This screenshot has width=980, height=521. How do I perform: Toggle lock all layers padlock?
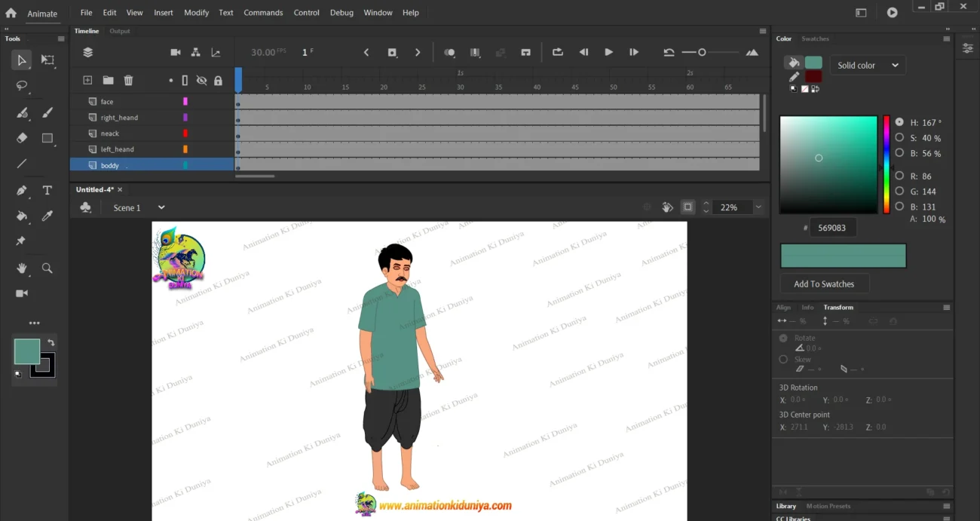[218, 80]
